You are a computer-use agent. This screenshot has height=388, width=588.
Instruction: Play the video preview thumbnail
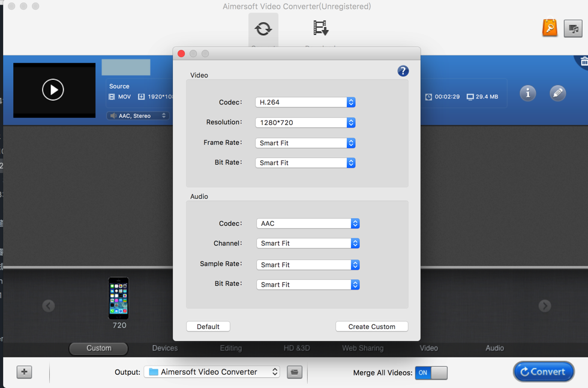click(x=53, y=89)
